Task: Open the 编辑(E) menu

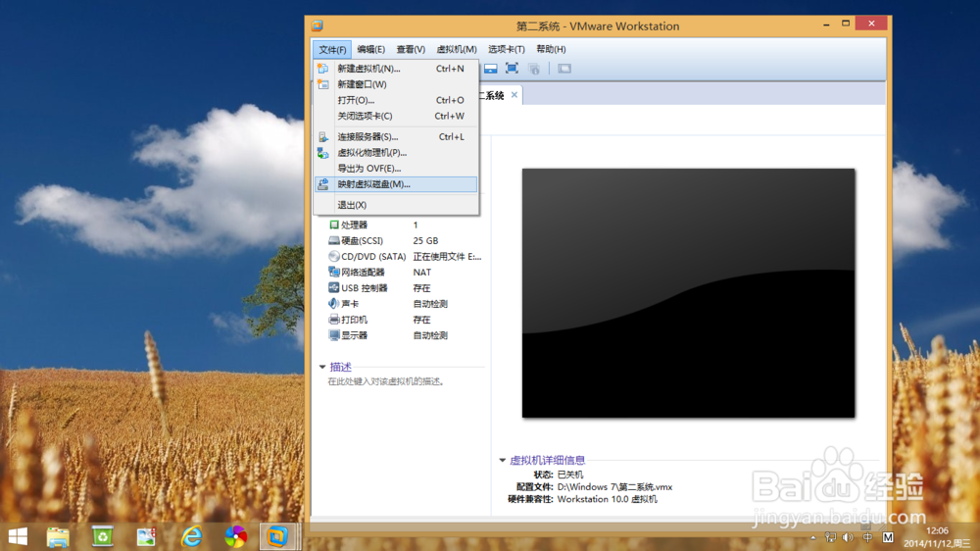Action: (371, 49)
